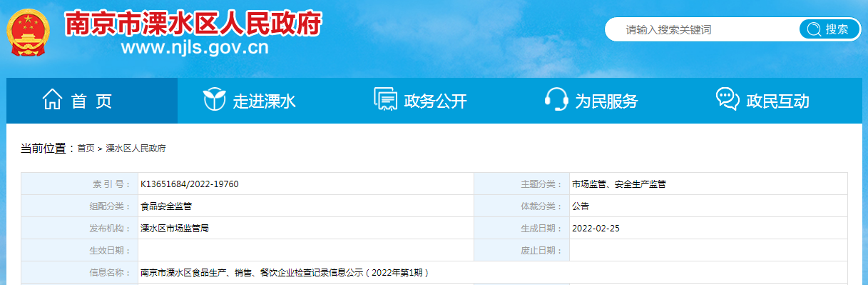Click the 体裁分类 label cell
The width and height of the screenshot is (868, 285).
point(521,206)
